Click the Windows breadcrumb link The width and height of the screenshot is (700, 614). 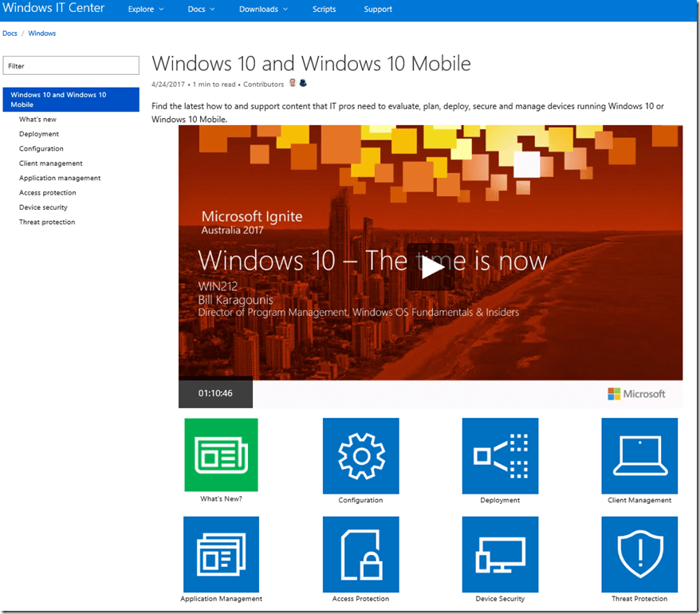42,33
